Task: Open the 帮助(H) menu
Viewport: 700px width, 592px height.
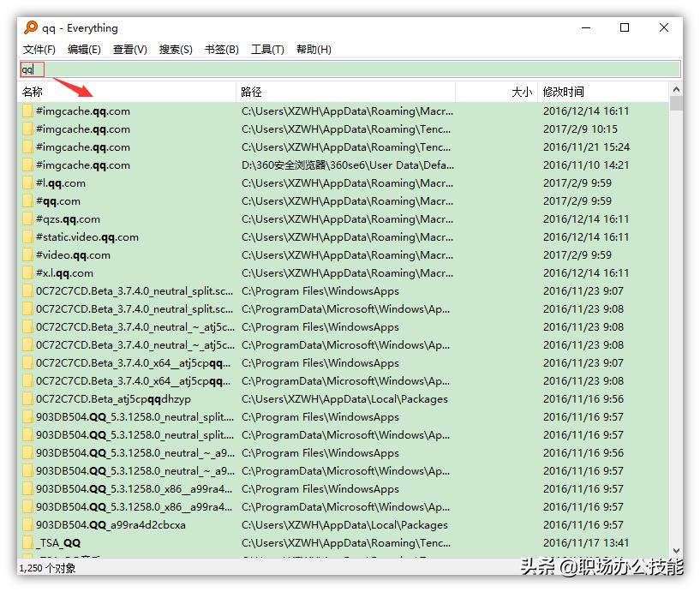Action: point(314,49)
